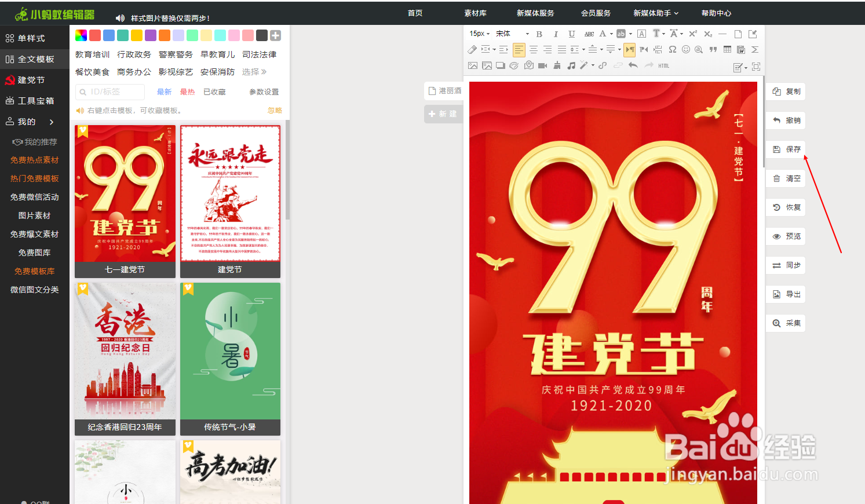Insert a single image
The width and height of the screenshot is (865, 504).
pyautogui.click(x=473, y=66)
